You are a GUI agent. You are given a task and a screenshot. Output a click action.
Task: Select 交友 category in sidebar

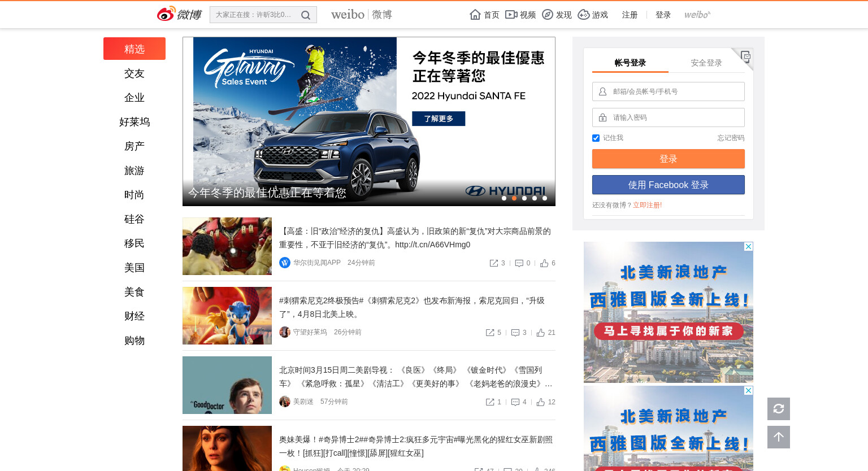(x=134, y=73)
